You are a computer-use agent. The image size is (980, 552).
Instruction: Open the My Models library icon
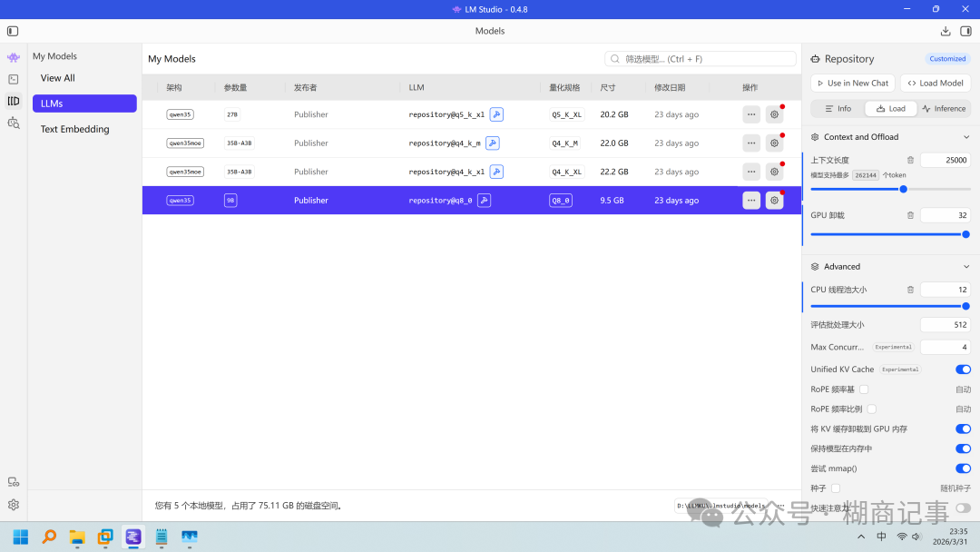tap(13, 102)
